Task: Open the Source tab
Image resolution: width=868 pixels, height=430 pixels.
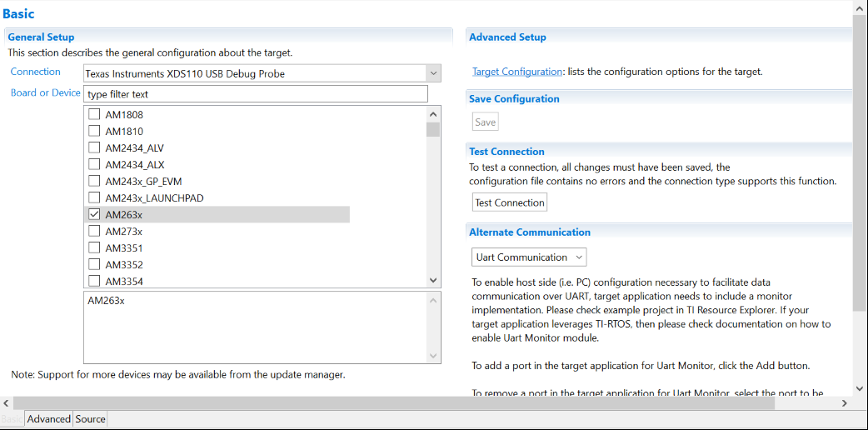Action: [x=90, y=419]
